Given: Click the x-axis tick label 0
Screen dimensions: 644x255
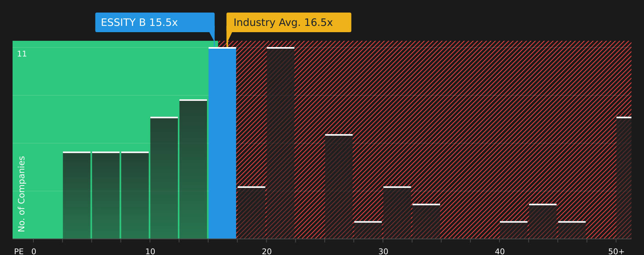Looking at the screenshot, I should [34, 251].
